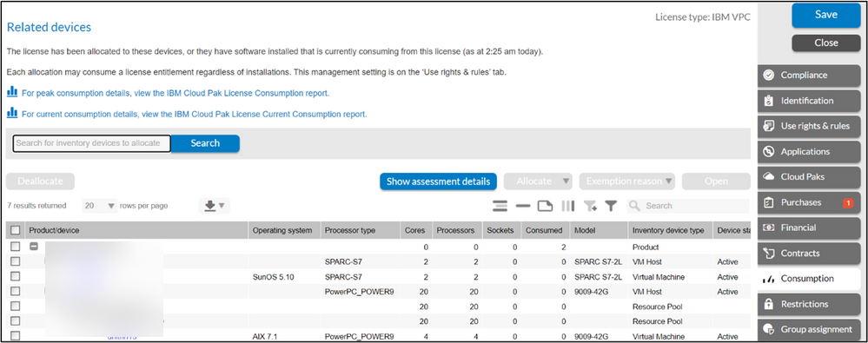The image size is (868, 343).
Task: Click the Open button
Action: point(716,181)
